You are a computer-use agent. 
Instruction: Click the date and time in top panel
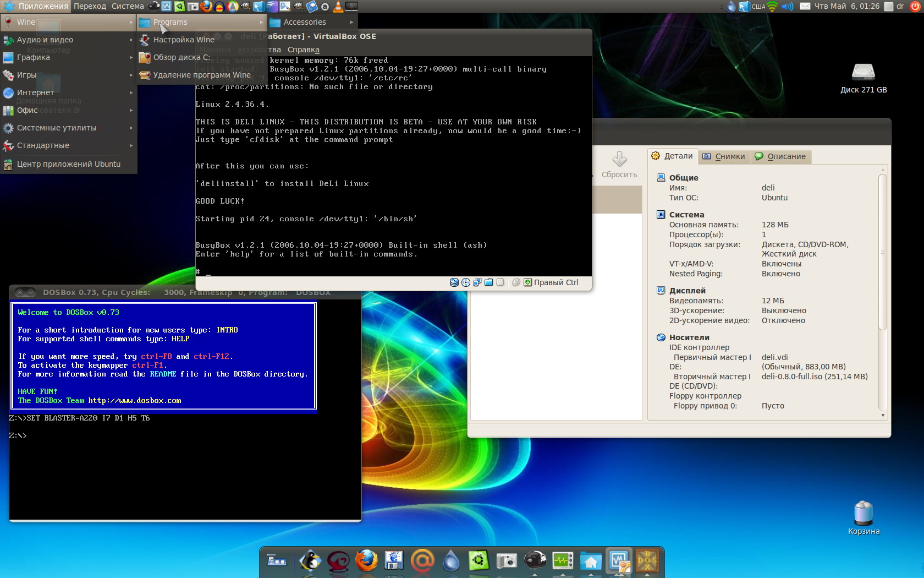(x=847, y=7)
